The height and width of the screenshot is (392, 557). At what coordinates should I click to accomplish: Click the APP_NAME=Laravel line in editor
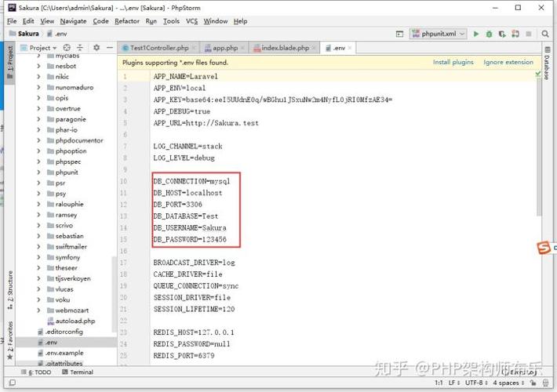(x=185, y=76)
